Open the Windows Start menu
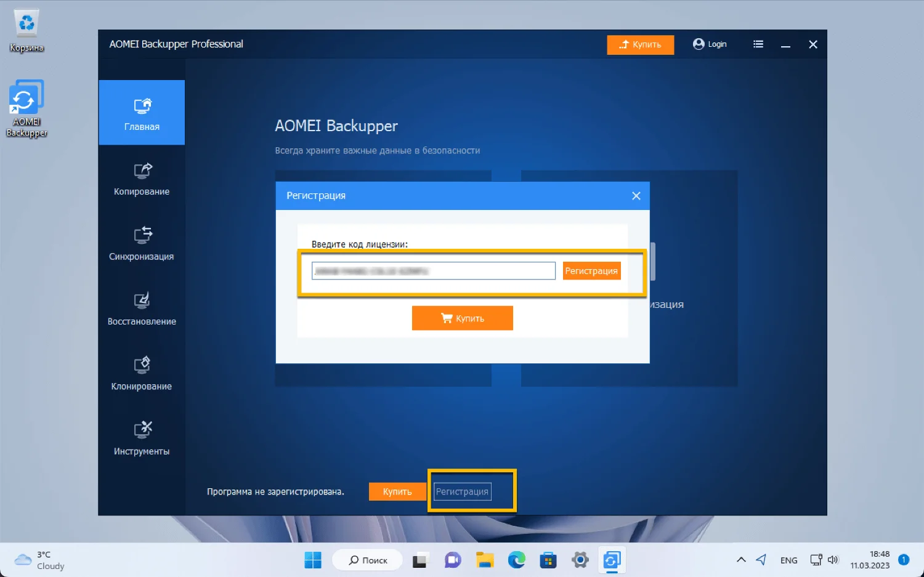The width and height of the screenshot is (924, 577). 313,560
